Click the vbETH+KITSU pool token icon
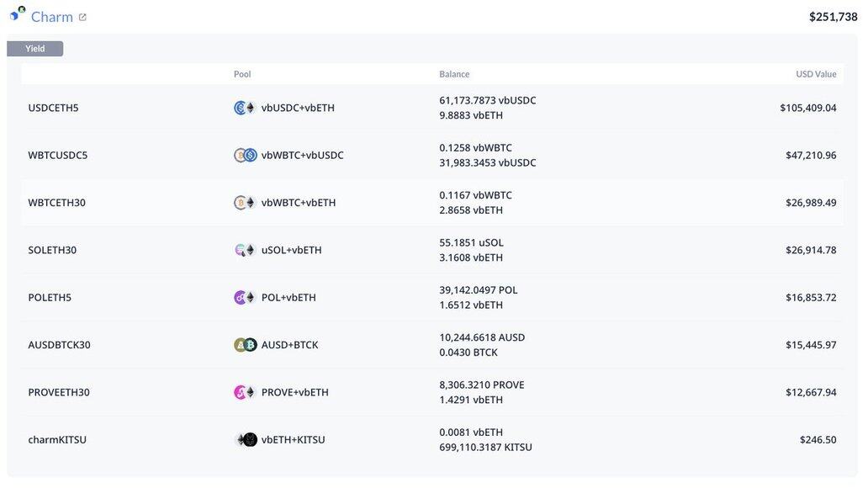This screenshot has height=488, width=868. (245, 440)
